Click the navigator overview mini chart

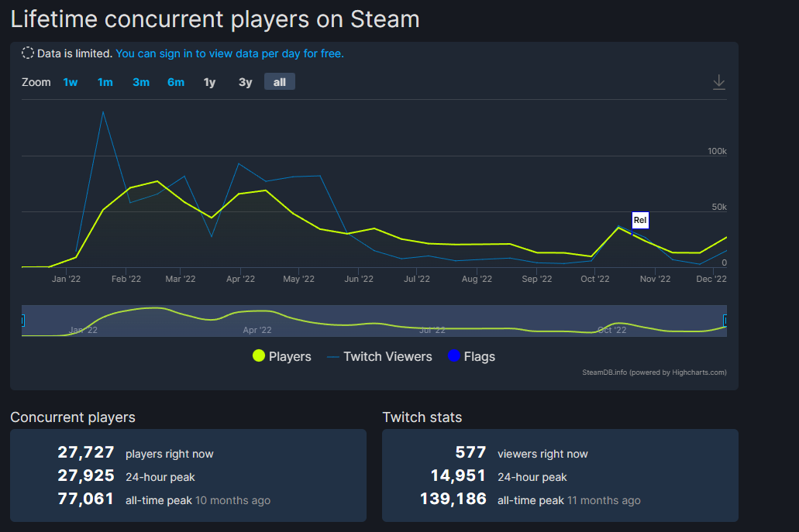(374, 321)
